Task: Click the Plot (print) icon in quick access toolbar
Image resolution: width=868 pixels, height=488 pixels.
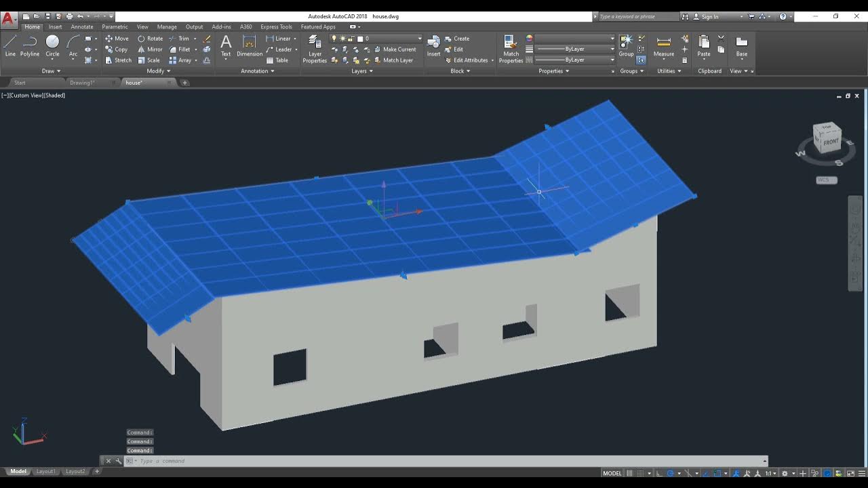Action: click(x=69, y=16)
